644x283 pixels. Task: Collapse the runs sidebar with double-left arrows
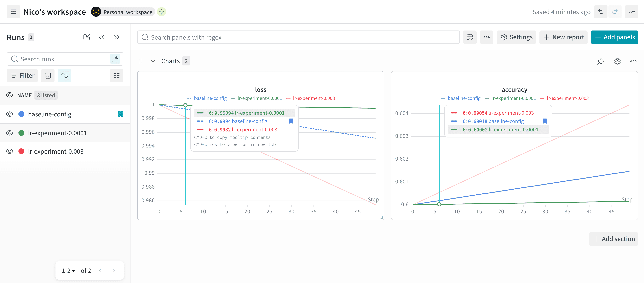(101, 37)
